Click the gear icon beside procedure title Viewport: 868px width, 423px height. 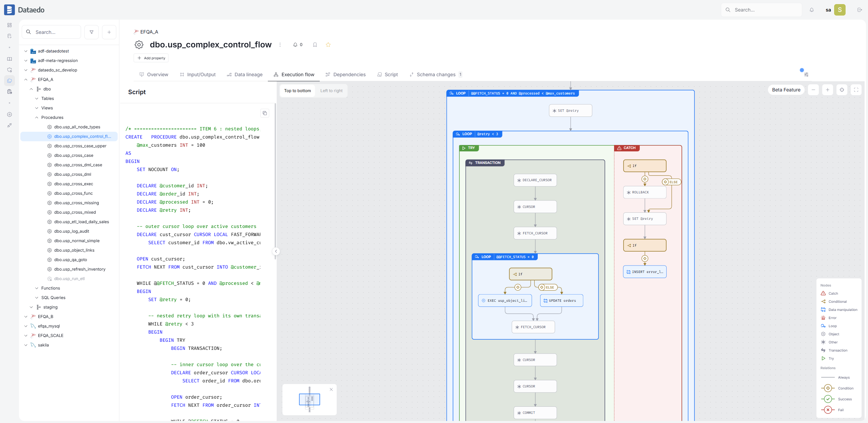(139, 45)
